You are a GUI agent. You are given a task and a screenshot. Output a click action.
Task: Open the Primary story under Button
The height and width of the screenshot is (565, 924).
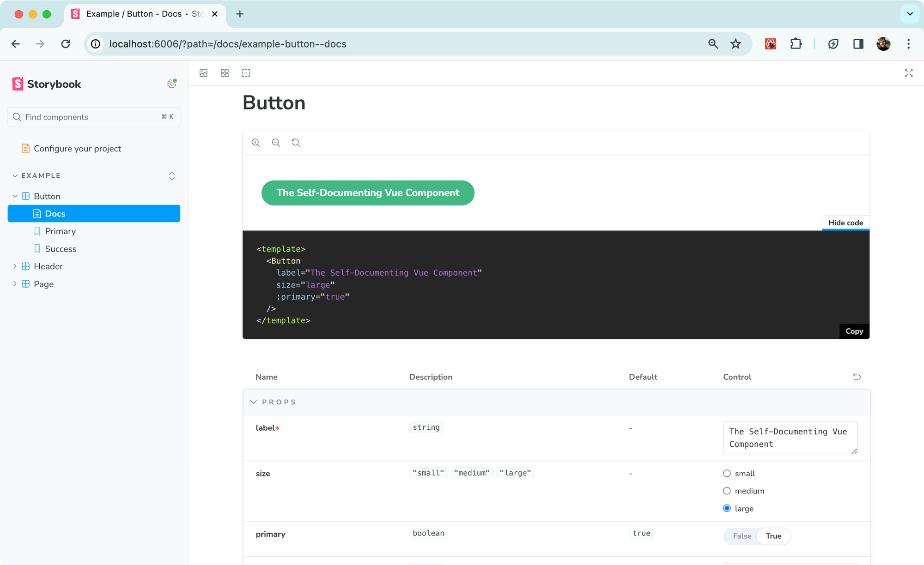[x=60, y=231]
